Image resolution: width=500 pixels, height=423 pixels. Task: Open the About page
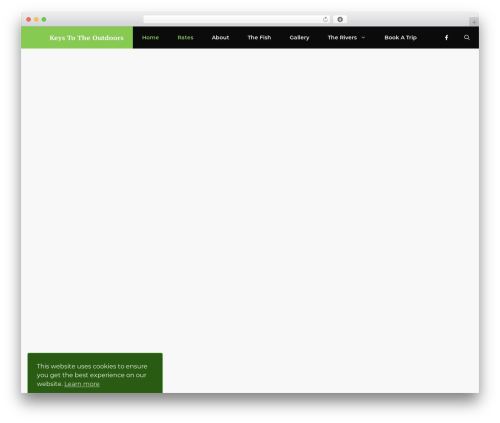coord(220,38)
